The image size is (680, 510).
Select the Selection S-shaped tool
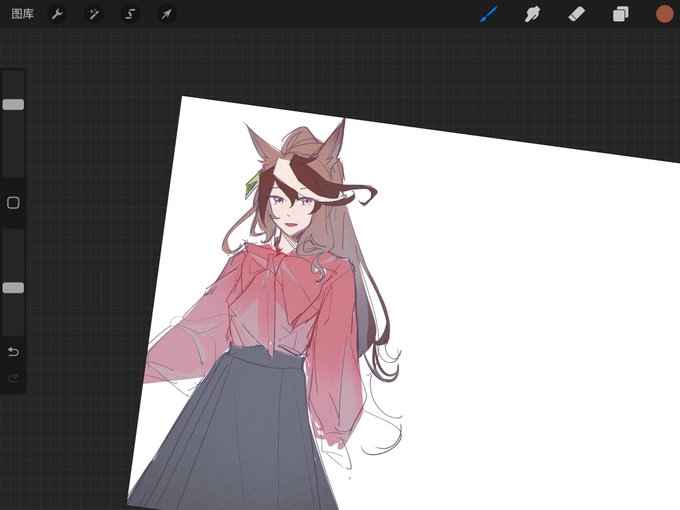click(130, 14)
